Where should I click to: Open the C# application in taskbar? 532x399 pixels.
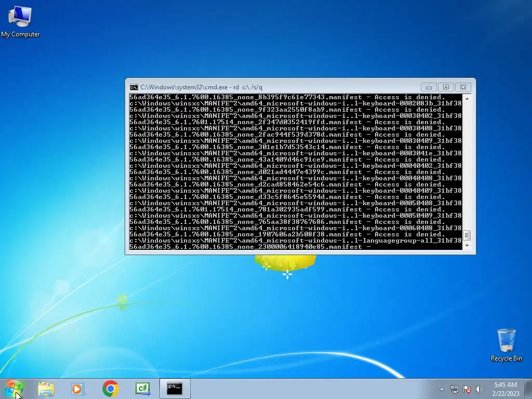pos(142,389)
